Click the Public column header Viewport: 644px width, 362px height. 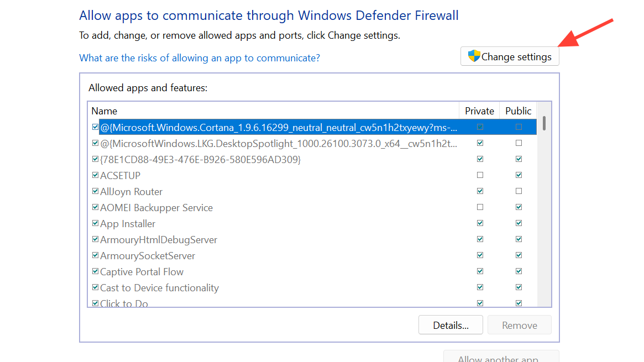[519, 111]
